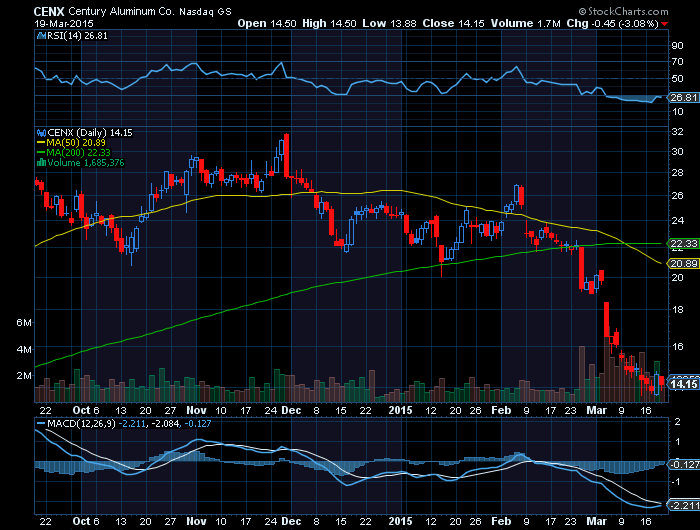700x530 pixels.
Task: Click the volume bars icon in the legend
Action: pos(41,163)
